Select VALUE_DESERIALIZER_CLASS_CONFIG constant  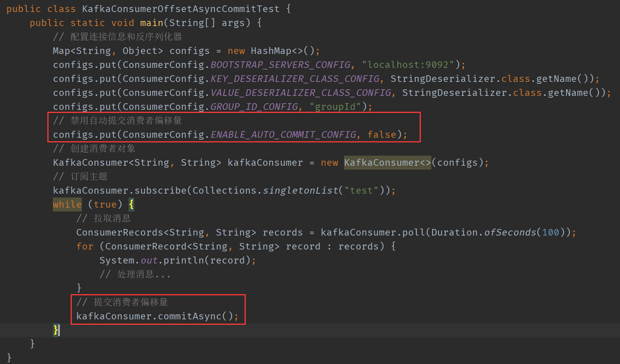[301, 93]
